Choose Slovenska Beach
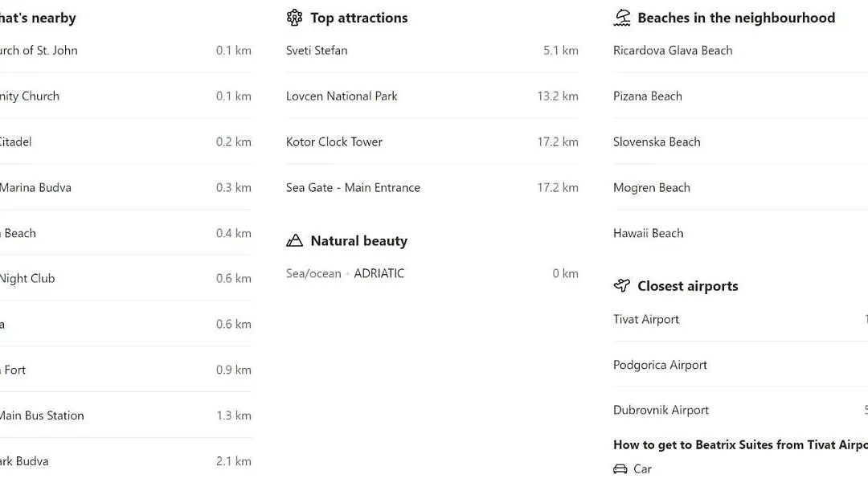 [x=657, y=142]
